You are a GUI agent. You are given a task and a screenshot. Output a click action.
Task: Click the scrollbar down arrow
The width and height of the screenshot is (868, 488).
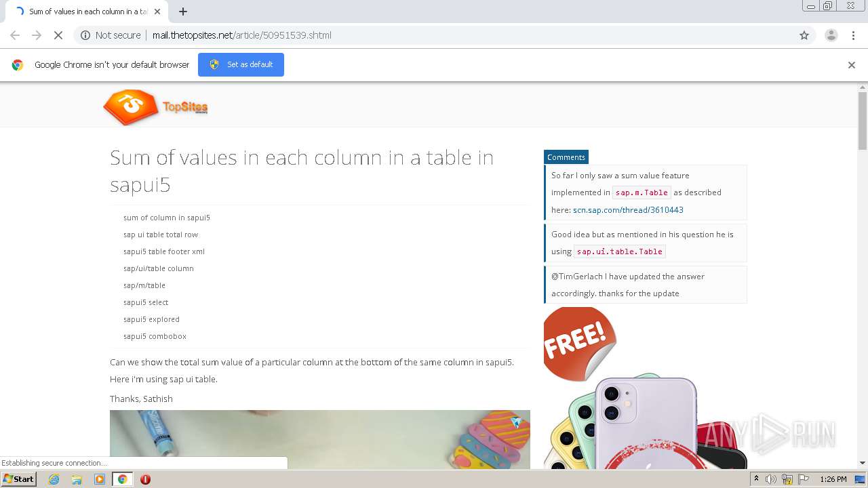[863, 464]
